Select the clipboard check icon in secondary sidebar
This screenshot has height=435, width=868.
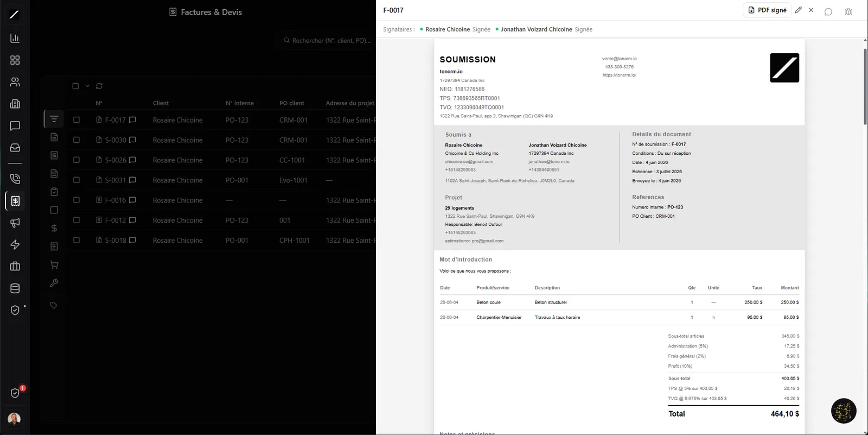[x=54, y=192]
